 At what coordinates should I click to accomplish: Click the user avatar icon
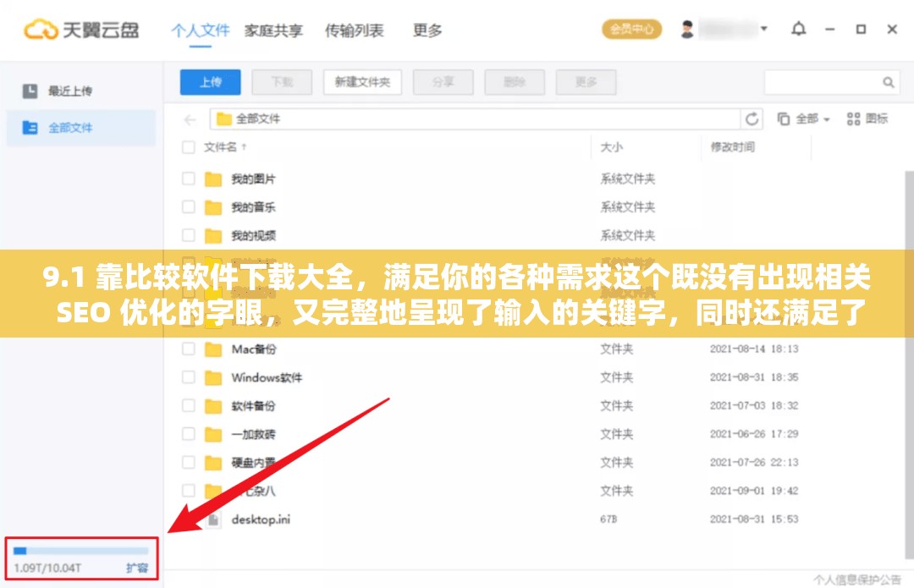pyautogui.click(x=687, y=29)
